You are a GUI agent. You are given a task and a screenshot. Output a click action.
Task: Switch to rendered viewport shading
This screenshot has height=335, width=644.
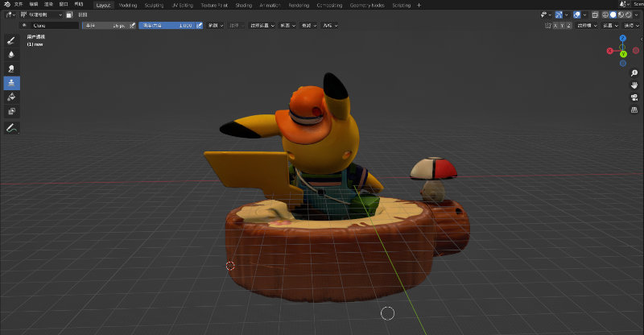coord(628,14)
